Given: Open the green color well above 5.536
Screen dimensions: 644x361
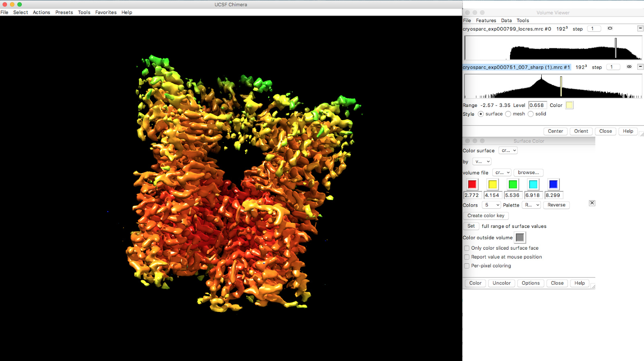Looking at the screenshot, I should tap(513, 185).
